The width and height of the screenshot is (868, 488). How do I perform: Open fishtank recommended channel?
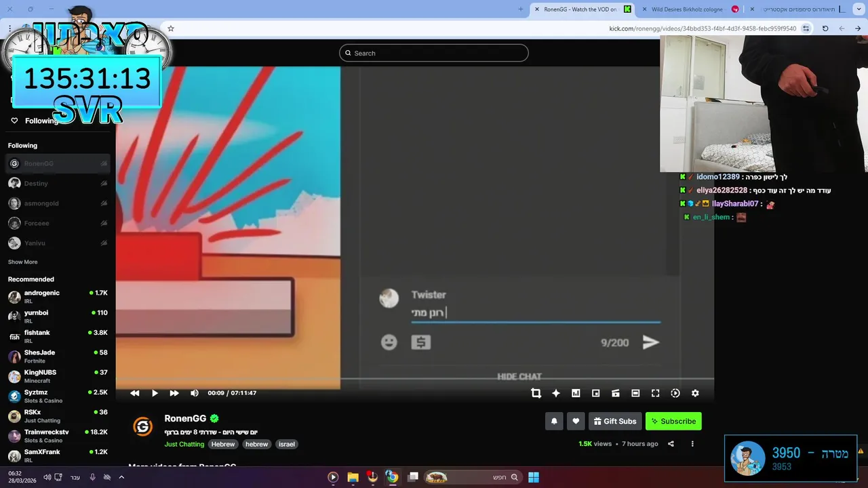click(58, 336)
